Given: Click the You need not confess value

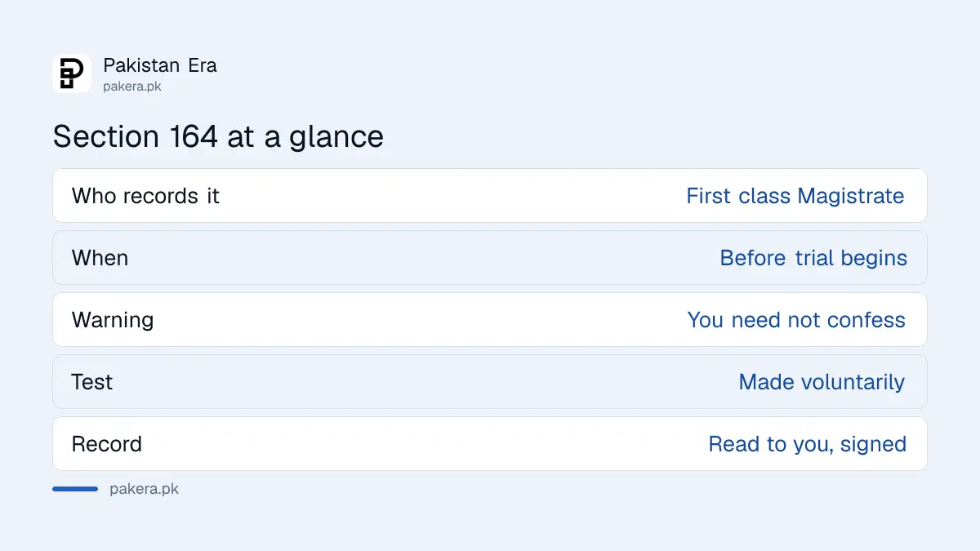Looking at the screenshot, I should pos(796,320).
